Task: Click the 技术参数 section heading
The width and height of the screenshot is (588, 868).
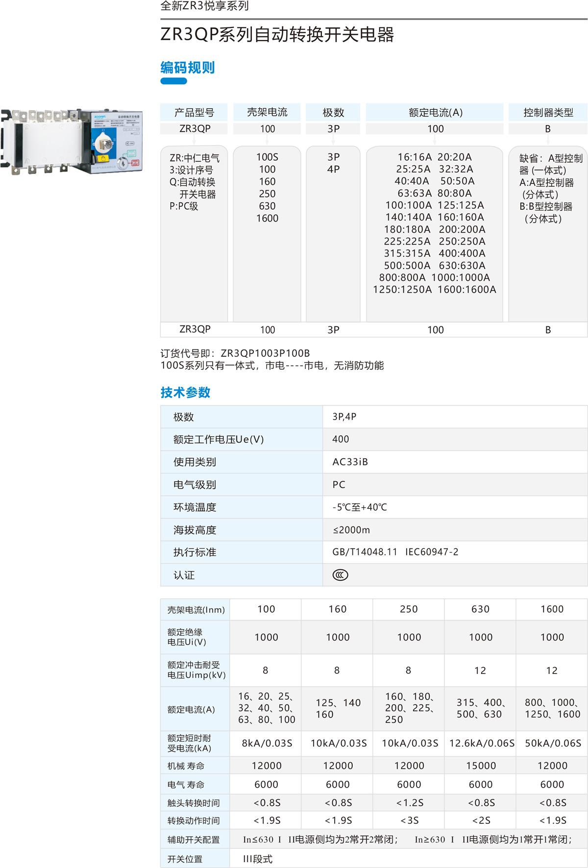Action: 185,392
